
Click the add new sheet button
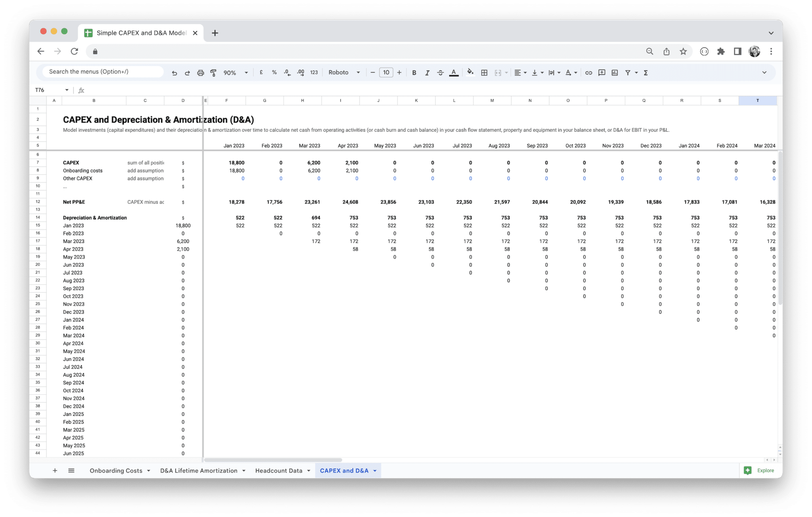[54, 470]
